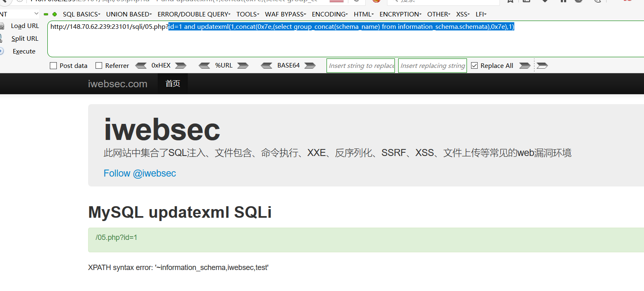644x291 pixels.
Task: Click the Chinese site description line
Action: [x=338, y=153]
